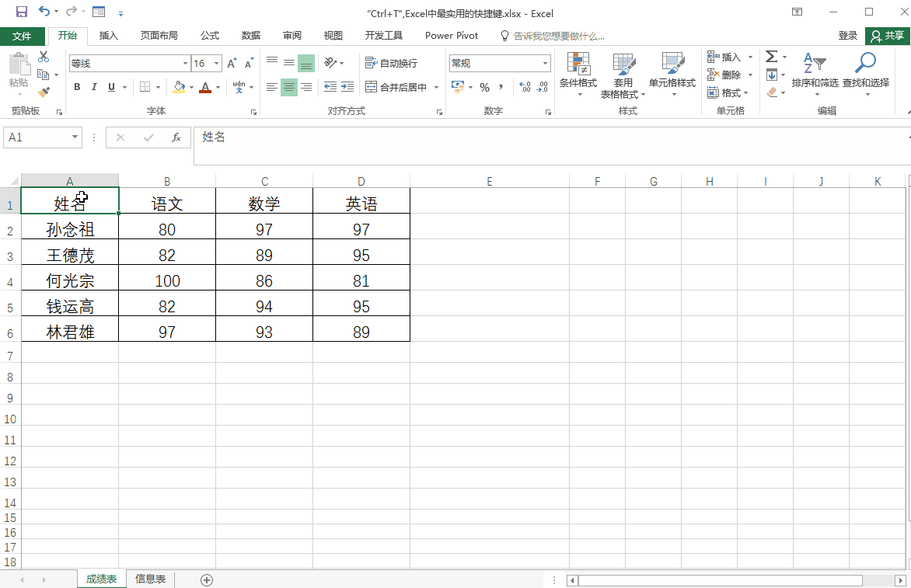Switch to sheet tab 信息表
This screenshot has height=588, width=911.
click(151, 579)
